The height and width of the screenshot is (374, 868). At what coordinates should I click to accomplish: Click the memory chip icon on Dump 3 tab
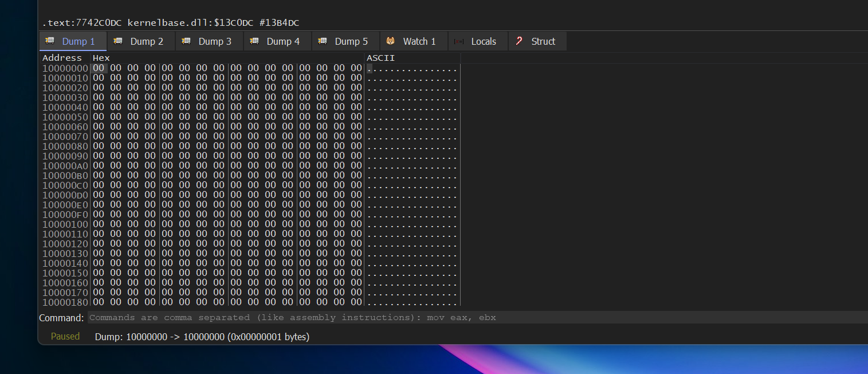pyautogui.click(x=186, y=41)
